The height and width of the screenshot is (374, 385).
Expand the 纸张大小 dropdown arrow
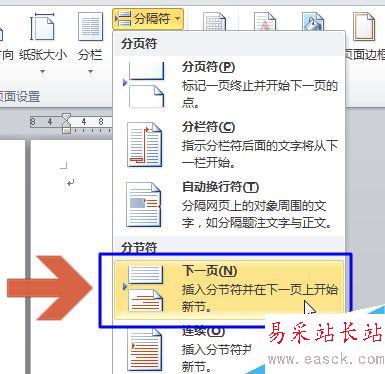pos(42,71)
